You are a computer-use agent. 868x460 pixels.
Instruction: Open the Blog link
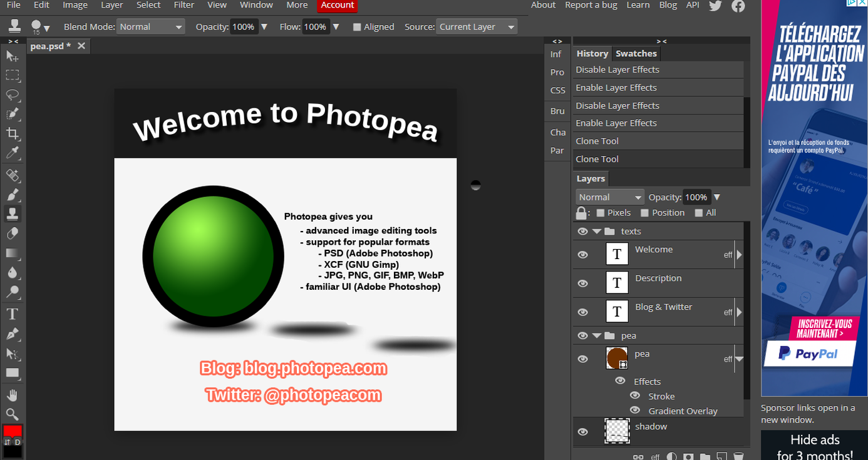tap(668, 5)
